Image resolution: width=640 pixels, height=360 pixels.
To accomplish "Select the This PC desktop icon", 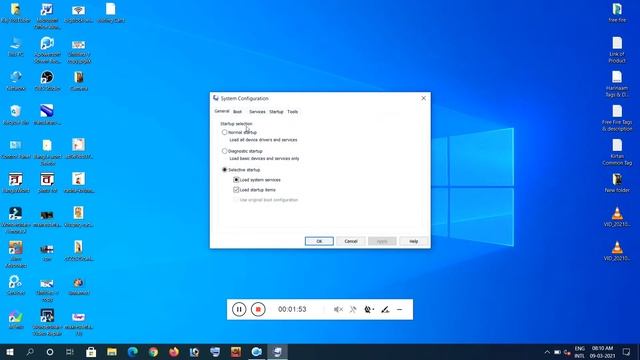I will pyautogui.click(x=16, y=47).
